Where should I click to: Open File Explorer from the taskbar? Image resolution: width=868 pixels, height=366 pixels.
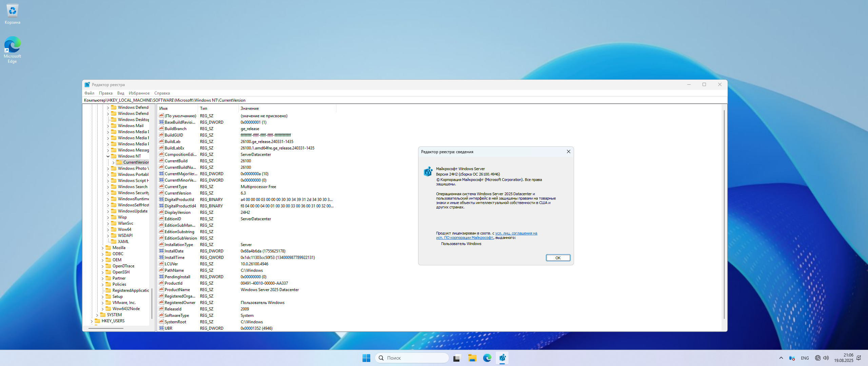point(472,358)
